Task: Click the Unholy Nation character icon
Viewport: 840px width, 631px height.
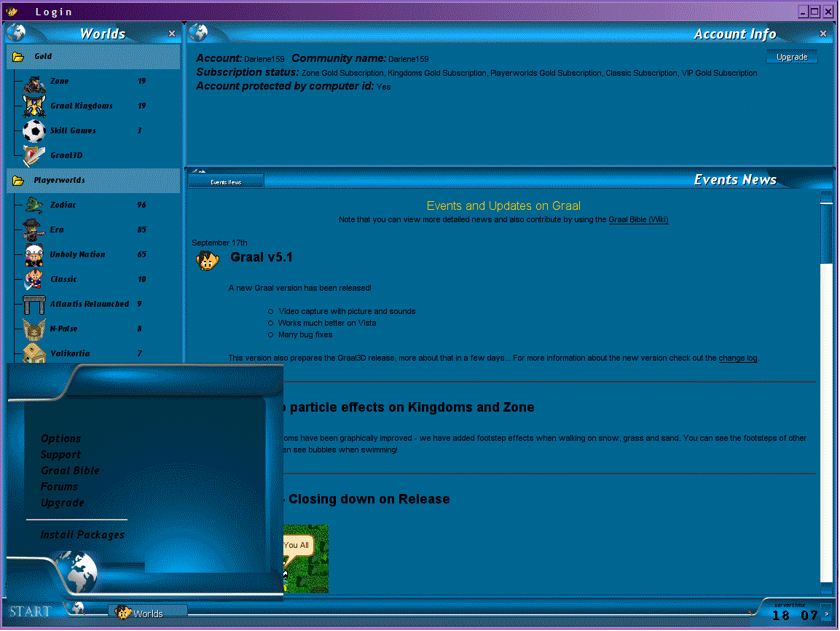Action: (34, 255)
